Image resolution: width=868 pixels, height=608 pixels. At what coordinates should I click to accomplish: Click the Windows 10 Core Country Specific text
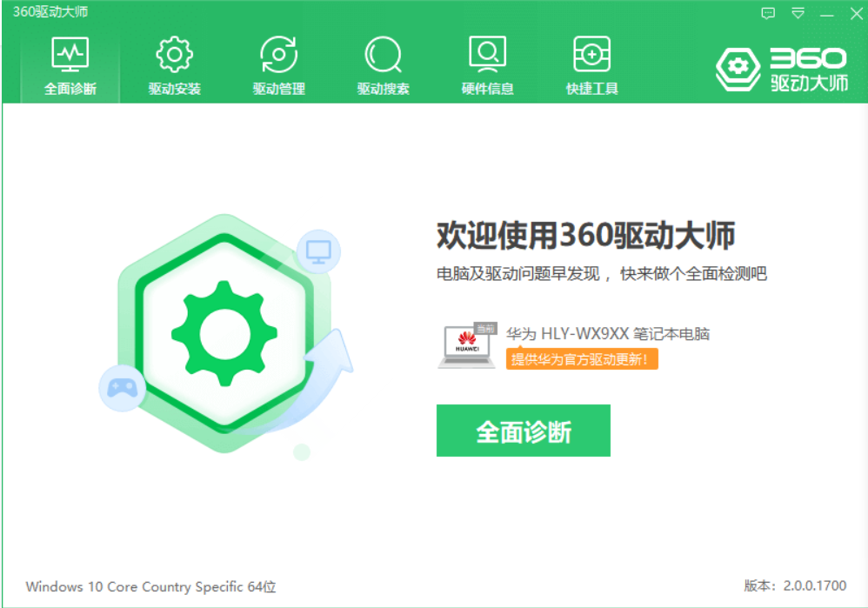[x=150, y=586]
